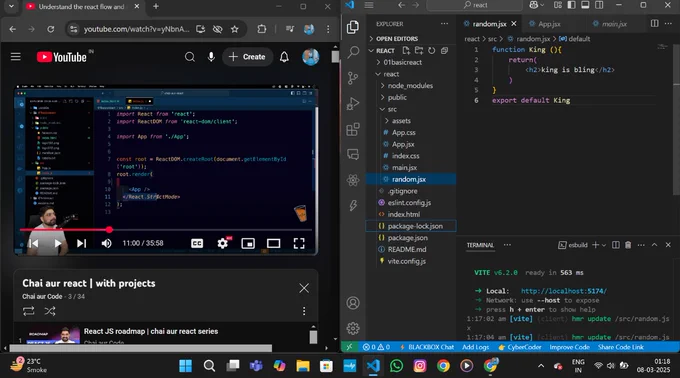Open video settings gear
The height and width of the screenshot is (378, 680).
pos(222,243)
